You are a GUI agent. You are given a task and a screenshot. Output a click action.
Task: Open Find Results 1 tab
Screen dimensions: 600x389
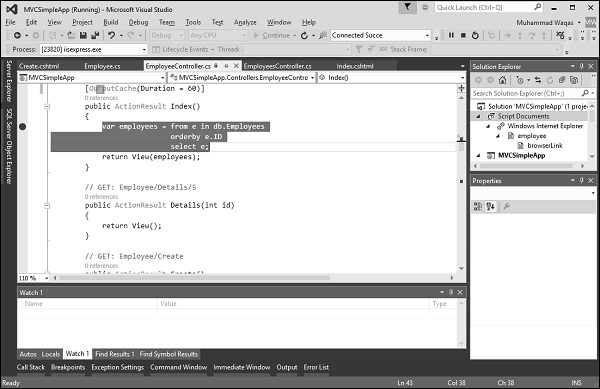pyautogui.click(x=114, y=354)
